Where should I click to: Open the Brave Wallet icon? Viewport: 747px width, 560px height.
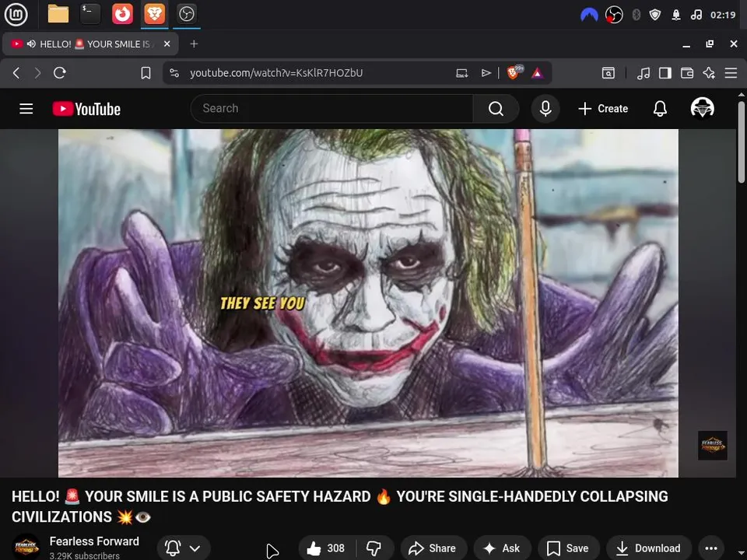pyautogui.click(x=687, y=73)
